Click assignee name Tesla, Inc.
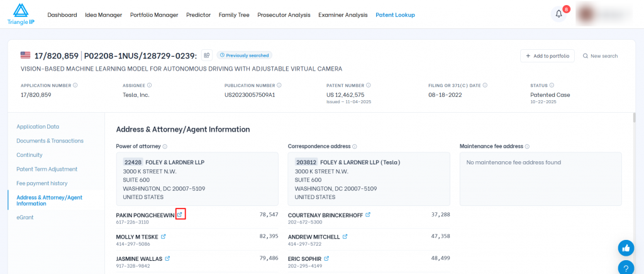Image resolution: width=644 pixels, height=274 pixels. click(x=136, y=95)
